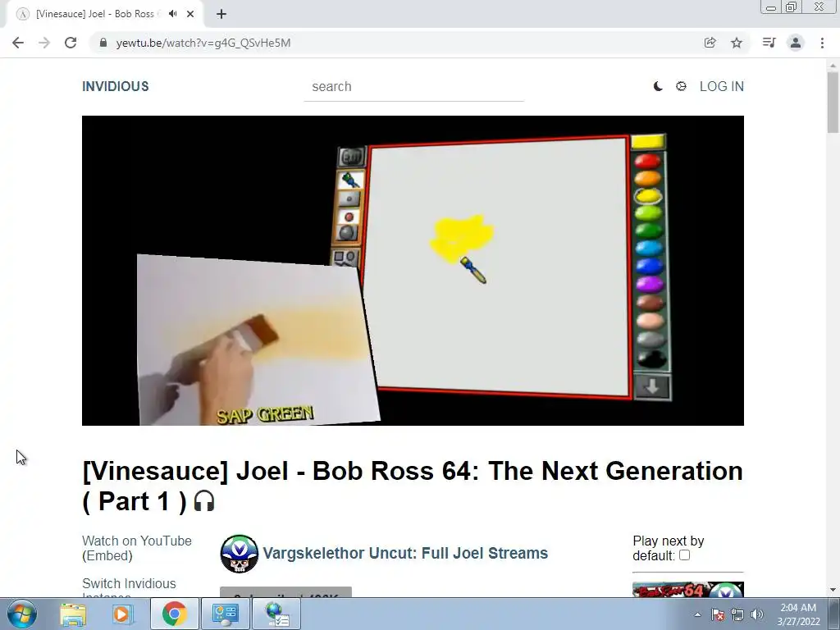Select the Vinesauce Joel browser tab

click(x=105, y=14)
